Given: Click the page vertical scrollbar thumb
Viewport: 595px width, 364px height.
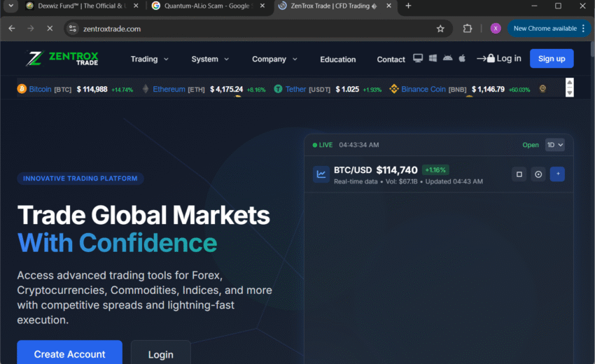Looking at the screenshot, I should click(592, 50).
